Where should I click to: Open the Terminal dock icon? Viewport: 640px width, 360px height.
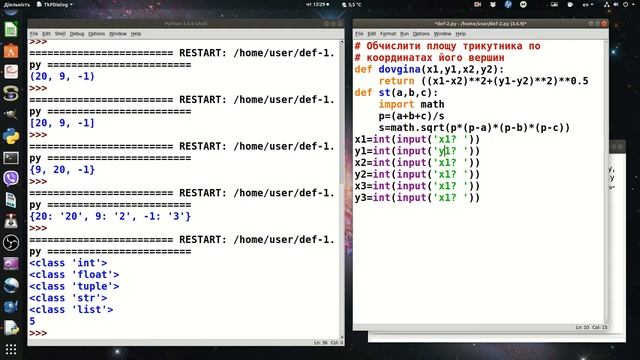11,158
